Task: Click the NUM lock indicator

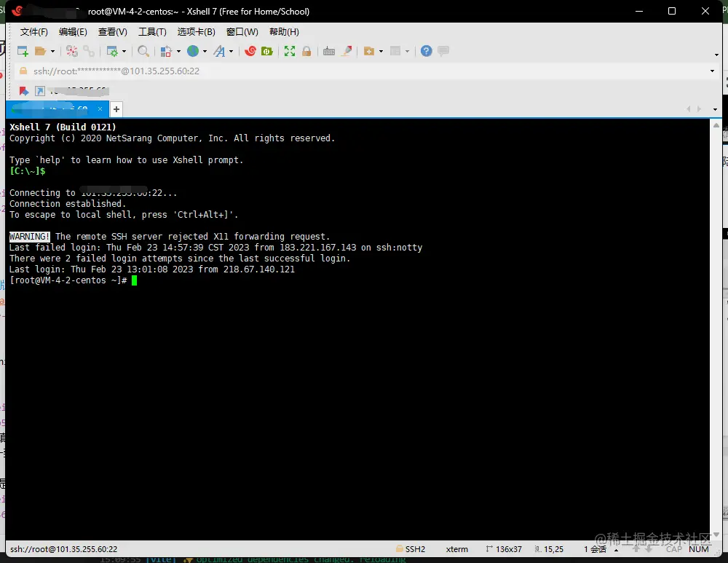Action: [699, 549]
